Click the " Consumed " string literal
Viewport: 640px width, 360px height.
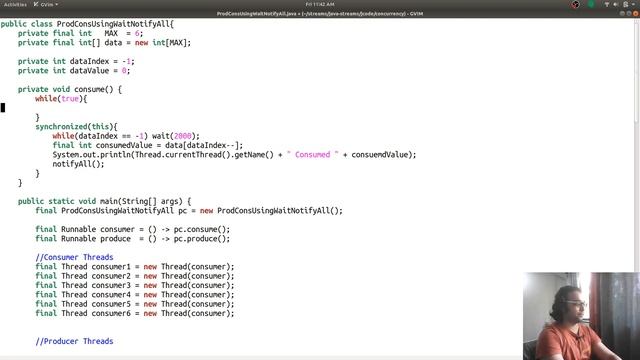[313, 155]
